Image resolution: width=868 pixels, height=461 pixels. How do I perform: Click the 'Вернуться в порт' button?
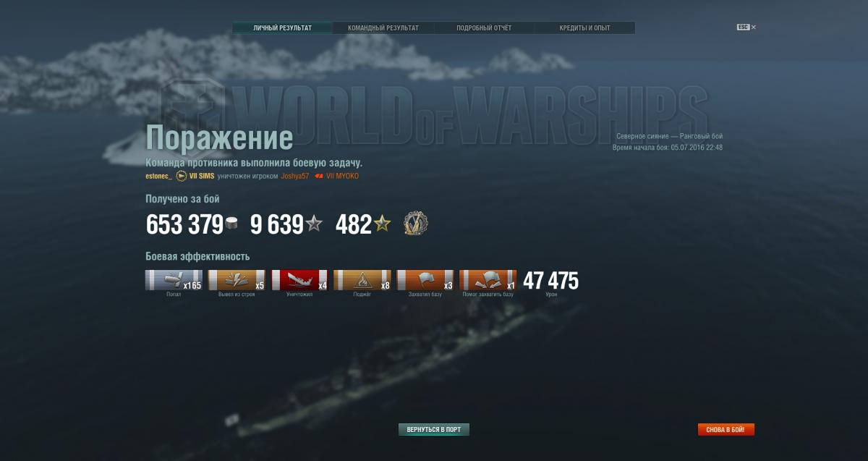[434, 430]
